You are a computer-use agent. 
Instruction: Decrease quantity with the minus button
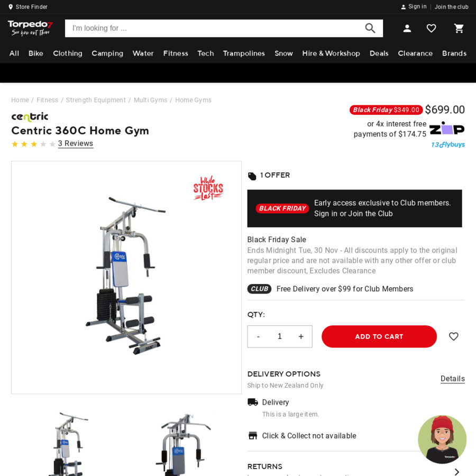click(258, 336)
